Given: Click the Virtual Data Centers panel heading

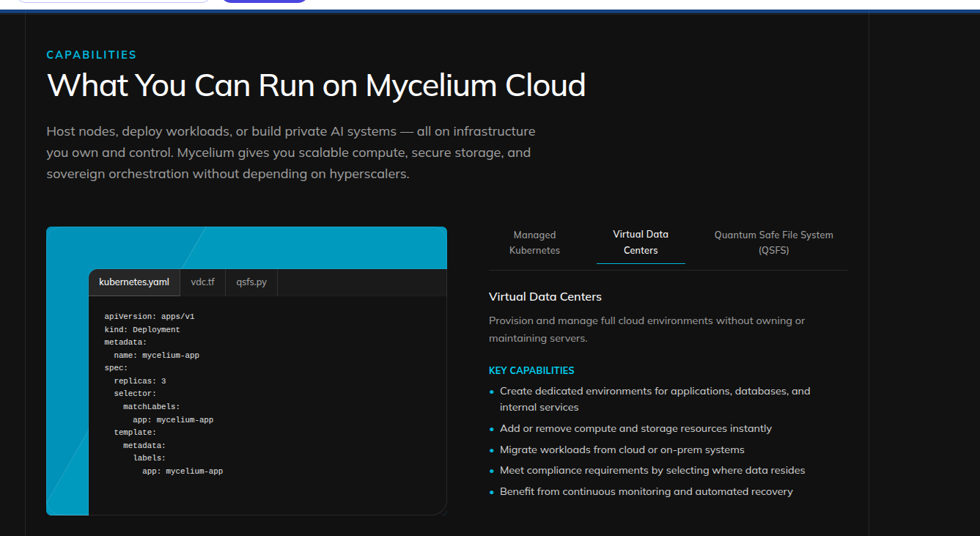Looking at the screenshot, I should 545,297.
